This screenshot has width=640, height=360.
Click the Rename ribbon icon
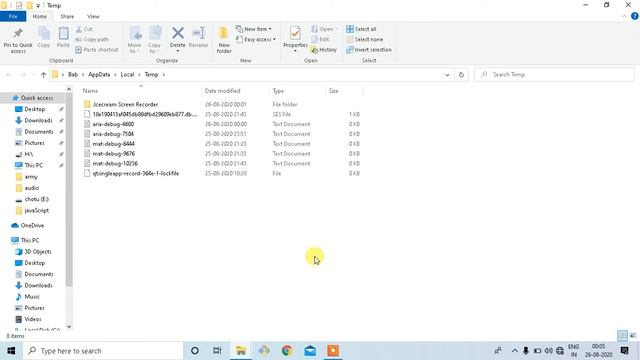click(198, 37)
